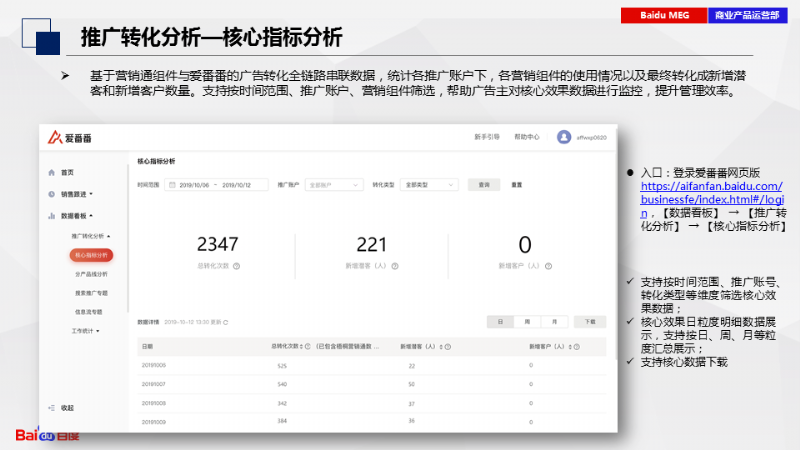Click help icon beside 新增客户 summary
The height and width of the screenshot is (450, 800).
coord(548,266)
